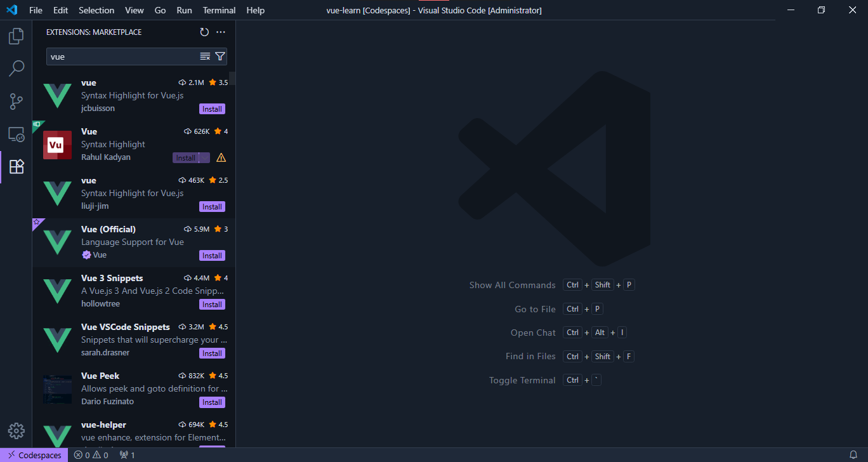Install Rahul Kadyan's Vue extension
The width and height of the screenshot is (868, 462).
185,158
